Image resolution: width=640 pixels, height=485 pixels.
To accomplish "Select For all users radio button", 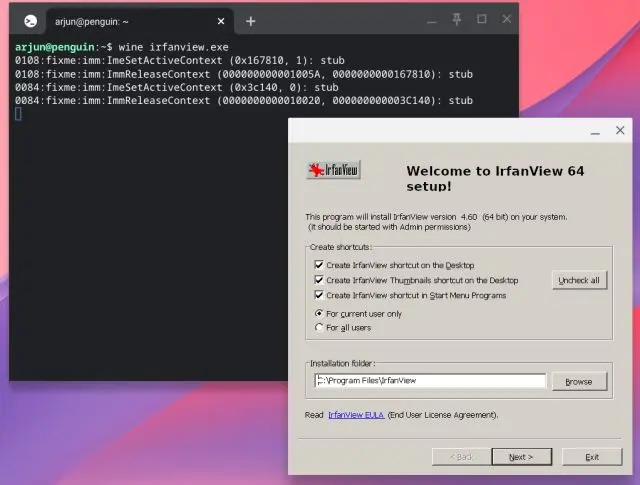I will pos(319,327).
